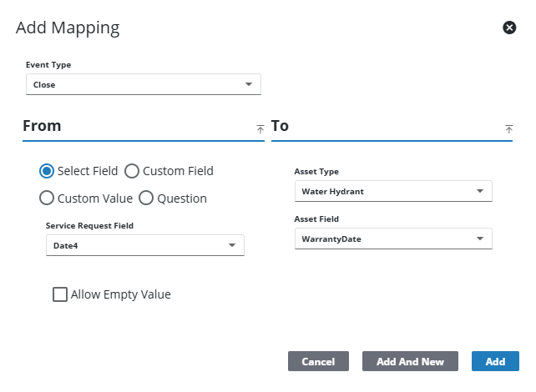Pick the Custom Value radio option
The width and height of the screenshot is (536, 392).
[48, 199]
